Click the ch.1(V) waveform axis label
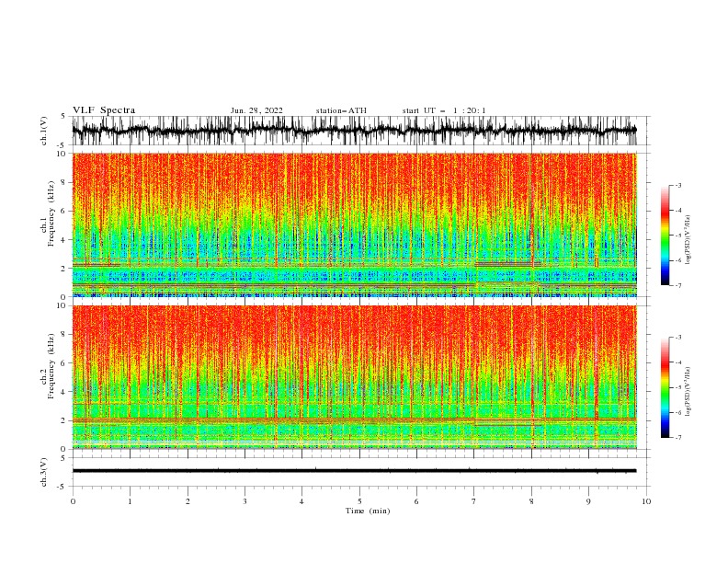Viewport: 728px width, 563px height. (x=44, y=131)
